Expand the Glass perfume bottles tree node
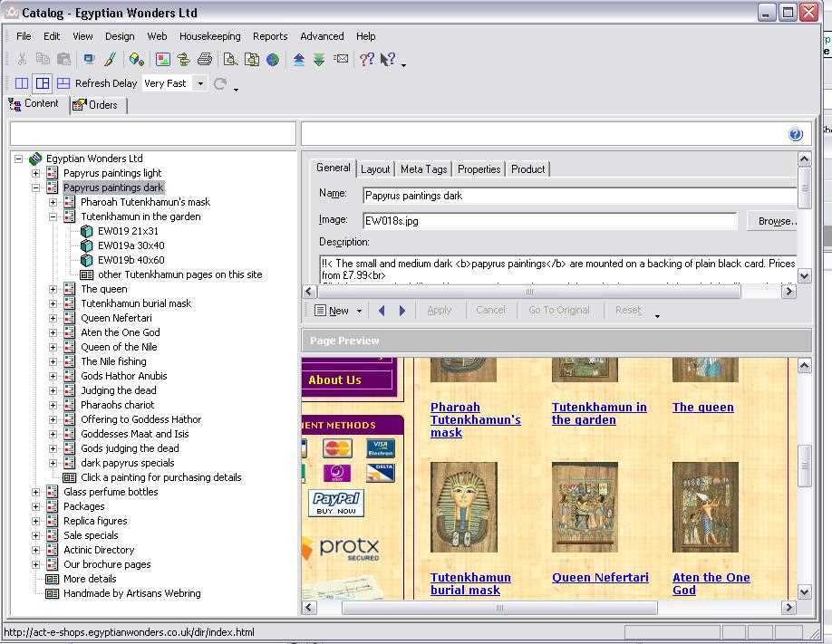Viewport: 832px width, 644px height. coord(36,492)
